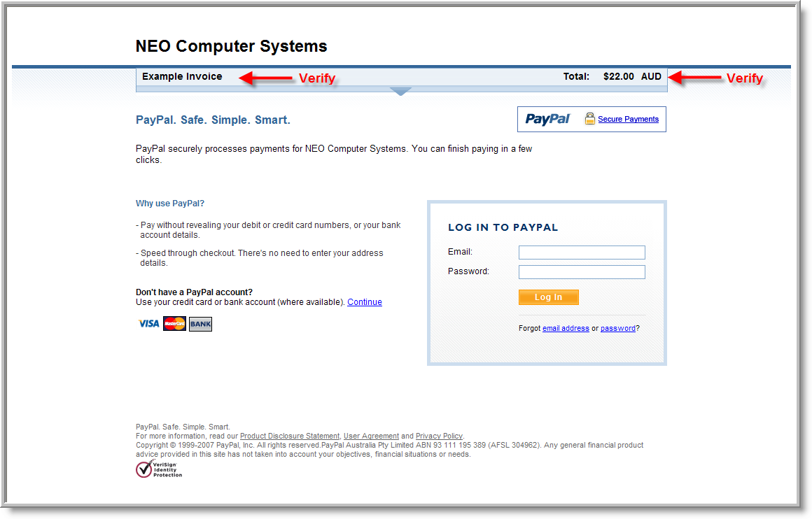Expand invoice details using the triangle arrow
Screen dimensions: 812x519
(400, 92)
